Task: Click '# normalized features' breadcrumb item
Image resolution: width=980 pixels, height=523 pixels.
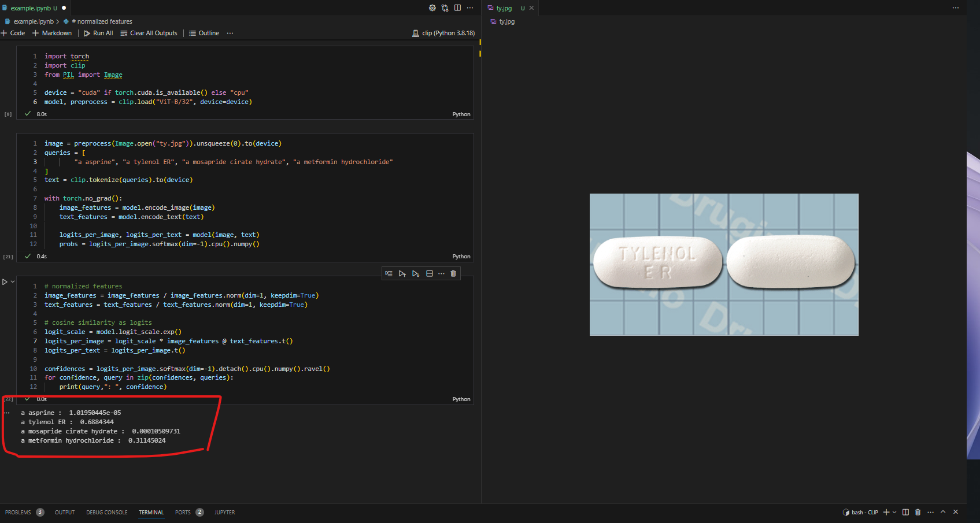Action: pos(102,21)
